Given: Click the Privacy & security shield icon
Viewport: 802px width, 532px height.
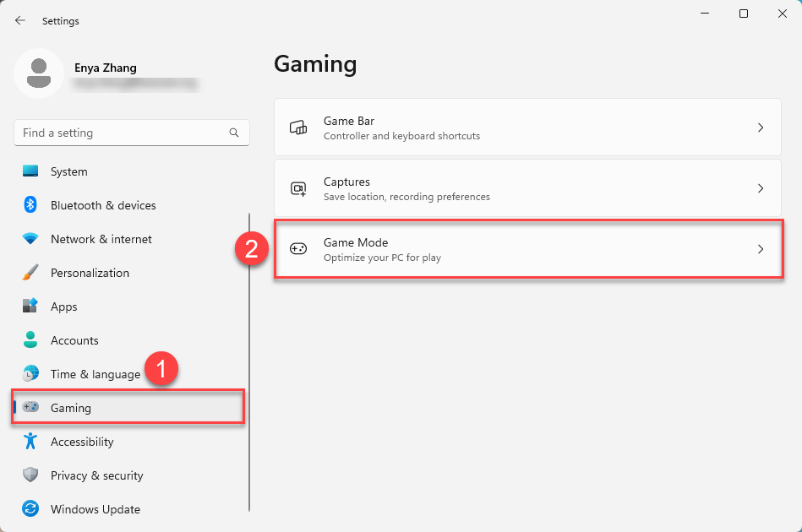Looking at the screenshot, I should [x=30, y=475].
